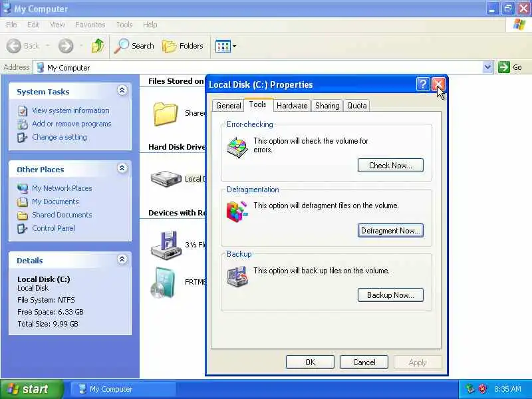Click the Add or remove programs icon

(23, 124)
